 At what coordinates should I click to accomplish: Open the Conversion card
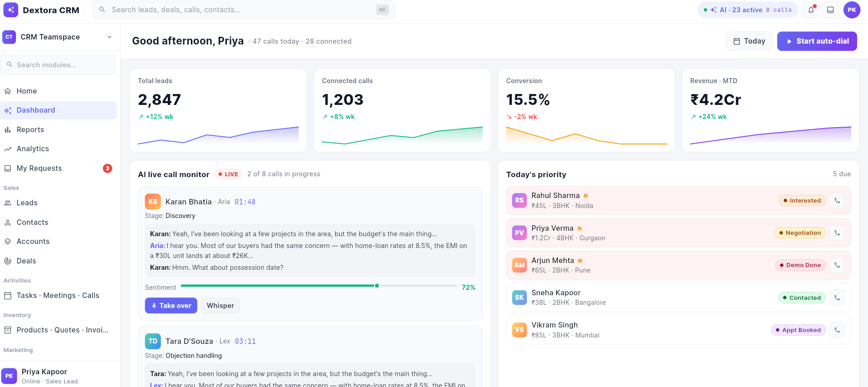[587, 110]
